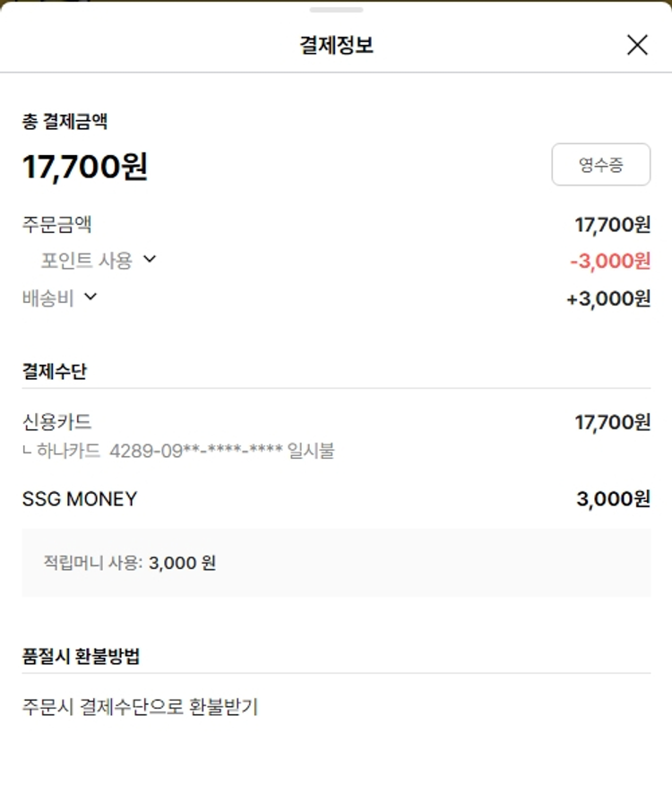The image size is (672, 793).
Task: Expand the 포인트 사용 chevron
Action: point(150,259)
